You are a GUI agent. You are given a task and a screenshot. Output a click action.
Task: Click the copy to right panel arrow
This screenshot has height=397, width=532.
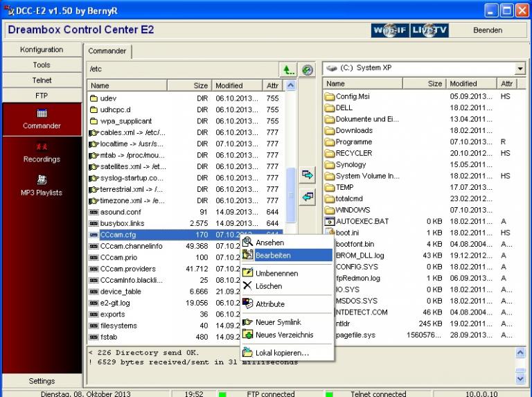308,175
